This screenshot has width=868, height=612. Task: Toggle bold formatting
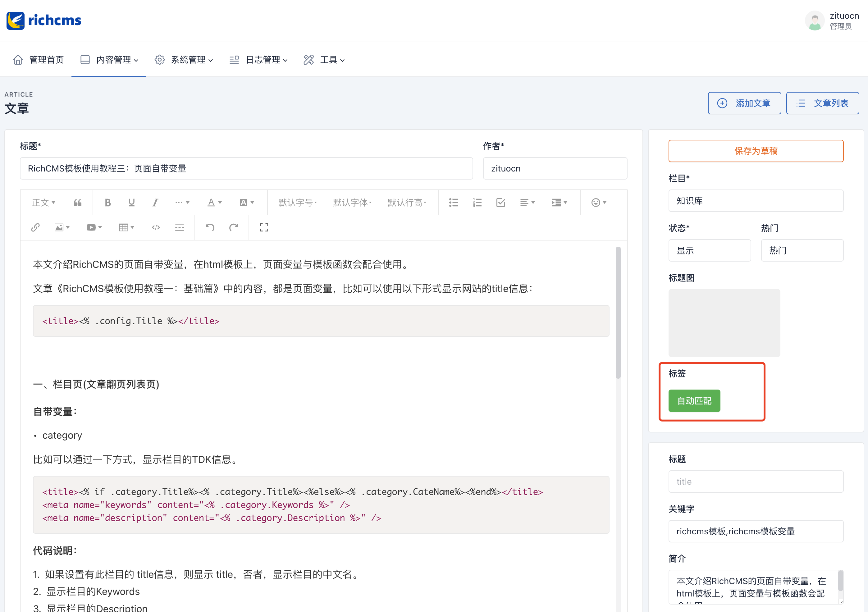[x=108, y=203]
